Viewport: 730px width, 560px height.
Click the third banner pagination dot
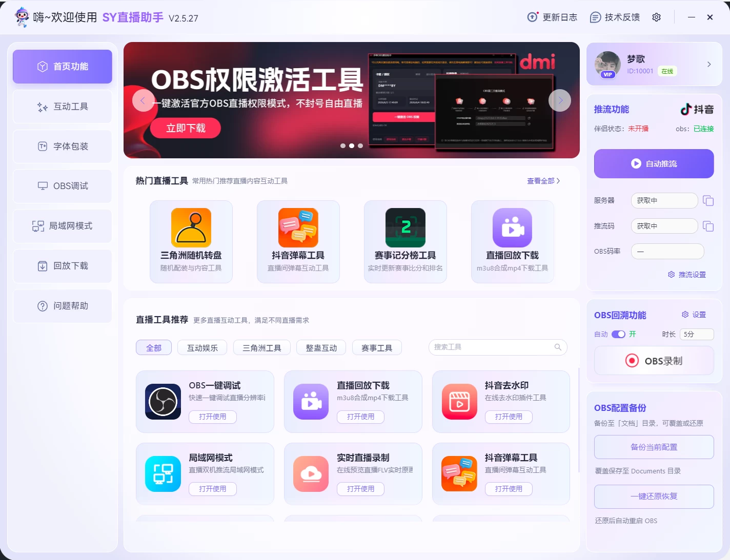point(360,146)
